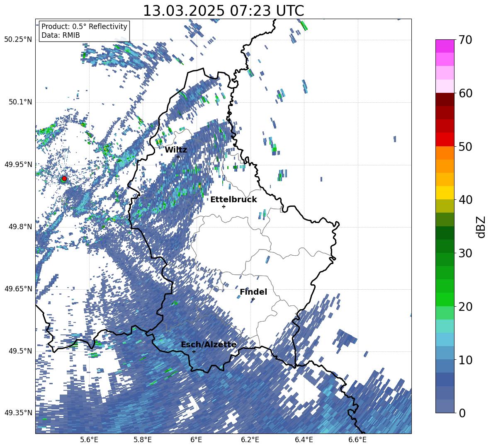
Task: Click the latitude label 50.1°N
Action: click(x=20, y=102)
